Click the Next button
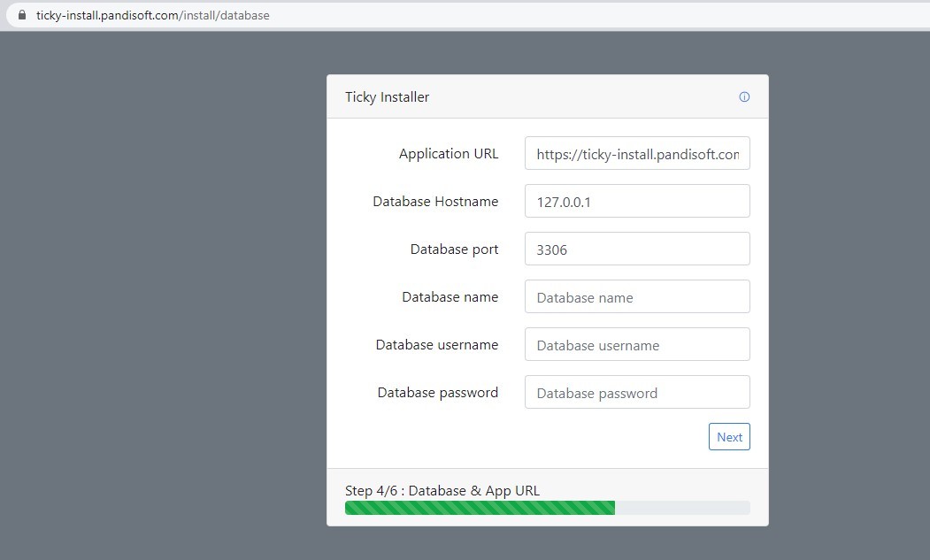Image resolution: width=930 pixels, height=560 pixels. [x=729, y=437]
